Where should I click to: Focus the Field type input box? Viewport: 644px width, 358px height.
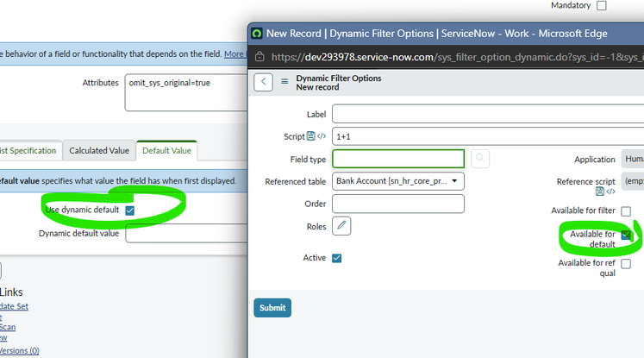398,159
